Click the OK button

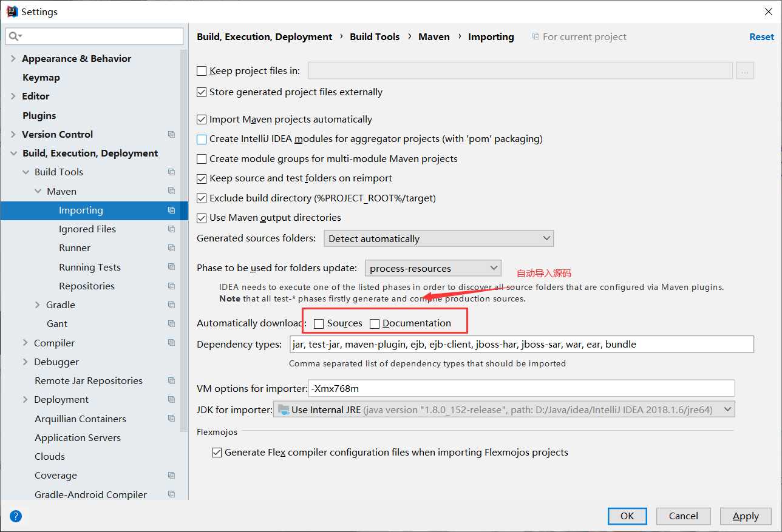pyautogui.click(x=627, y=516)
